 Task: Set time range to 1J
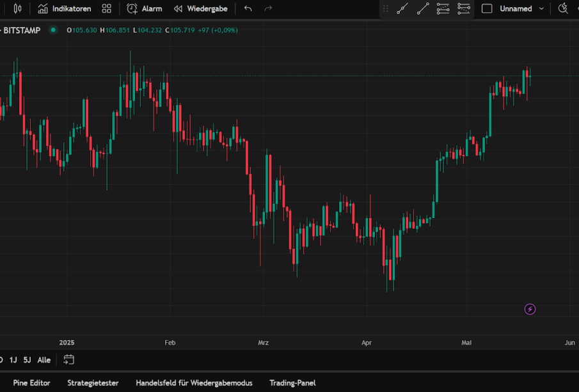click(13, 360)
